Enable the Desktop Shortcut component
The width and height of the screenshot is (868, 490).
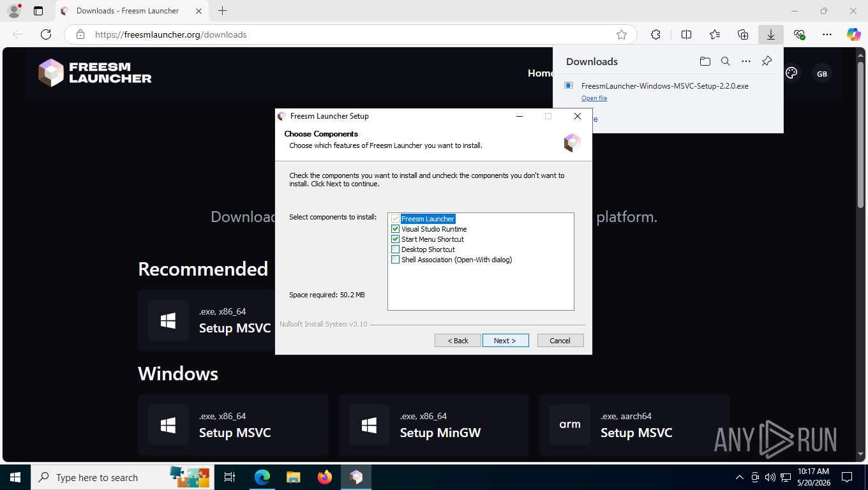pyautogui.click(x=395, y=249)
